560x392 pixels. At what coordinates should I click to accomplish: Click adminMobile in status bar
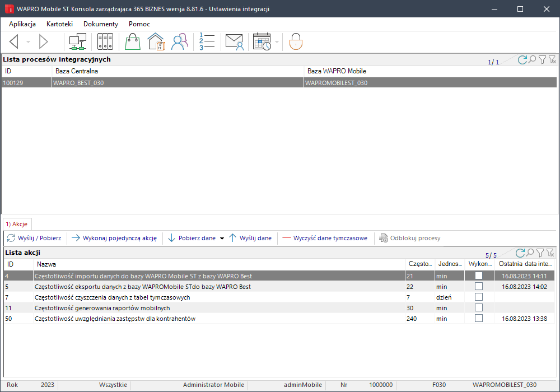(x=303, y=385)
